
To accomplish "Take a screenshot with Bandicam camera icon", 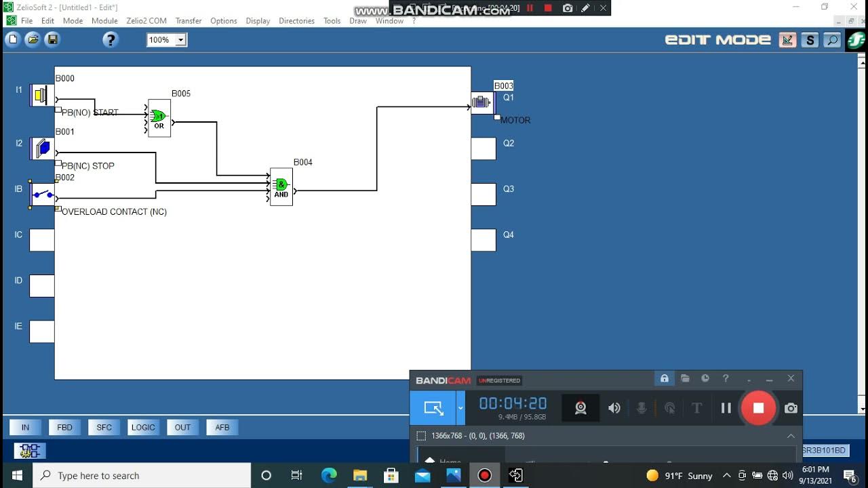I will click(791, 408).
